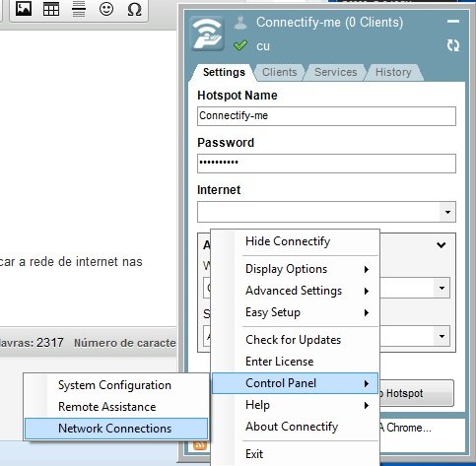
Task: Open the History tab
Action: tap(393, 72)
